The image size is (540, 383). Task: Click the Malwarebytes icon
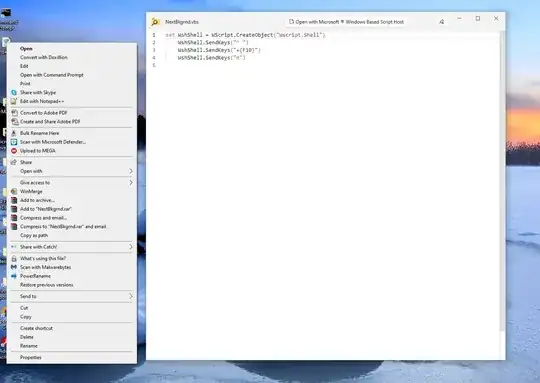(x=14, y=267)
